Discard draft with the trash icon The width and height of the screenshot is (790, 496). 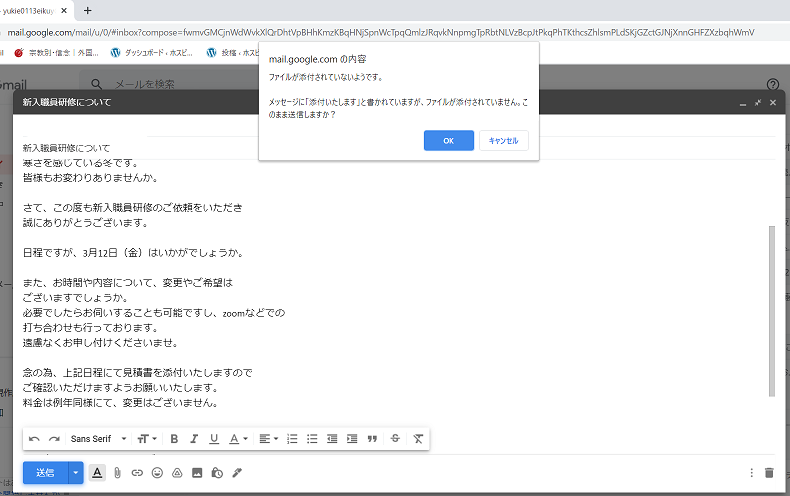point(768,472)
